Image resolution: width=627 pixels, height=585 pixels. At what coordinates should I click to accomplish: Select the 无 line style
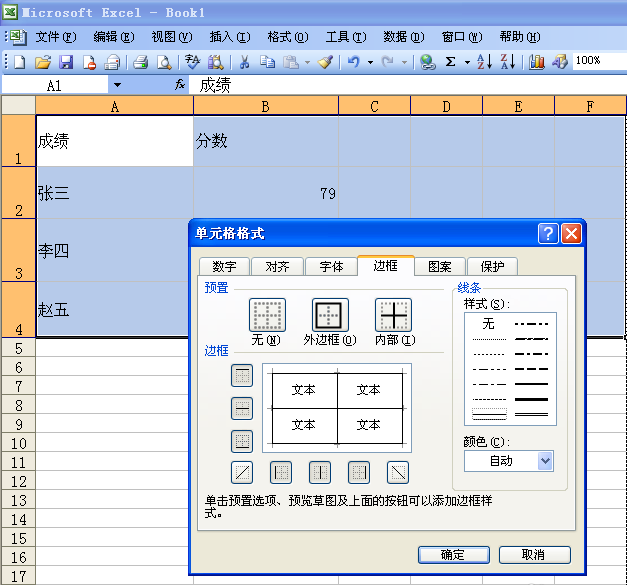(489, 323)
